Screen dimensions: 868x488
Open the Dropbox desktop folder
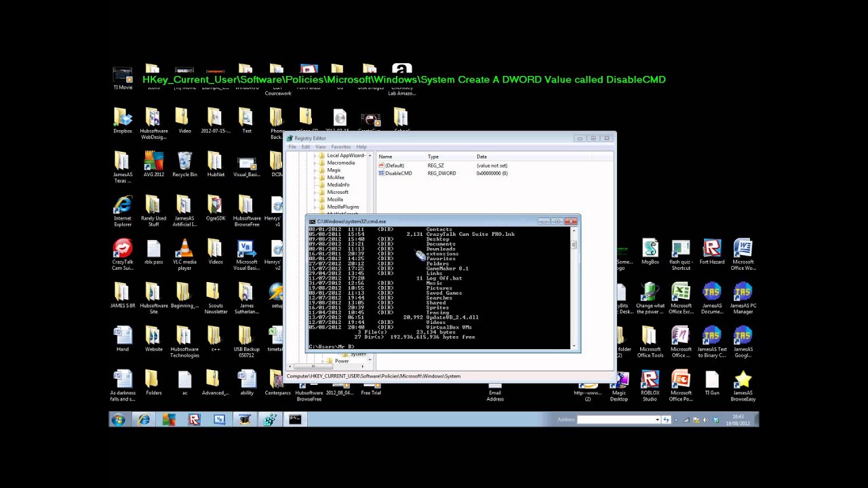[x=123, y=121]
